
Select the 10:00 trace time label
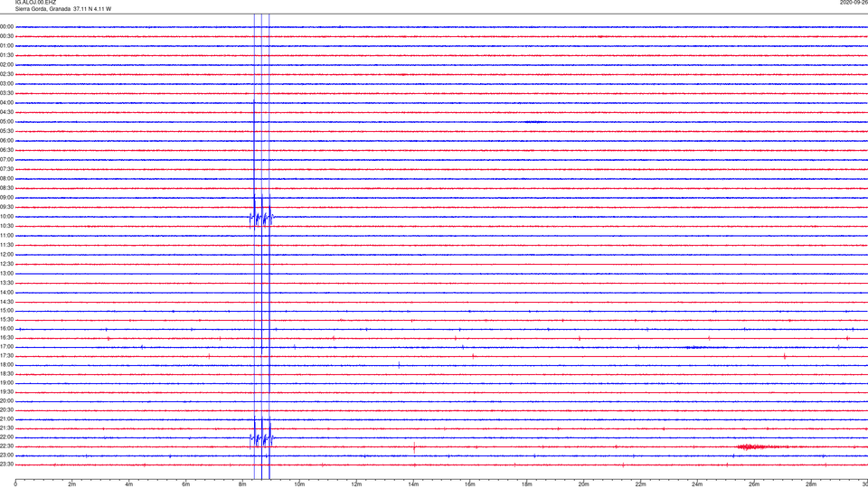click(7, 216)
